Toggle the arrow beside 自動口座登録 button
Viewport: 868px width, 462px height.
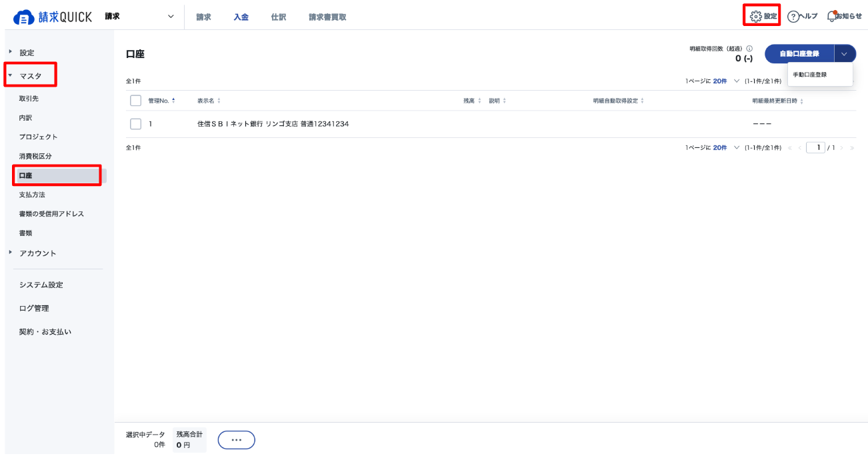click(x=845, y=54)
